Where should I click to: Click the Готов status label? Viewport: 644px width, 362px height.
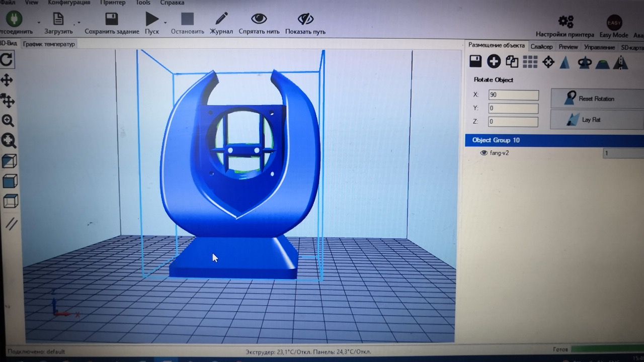tap(560, 349)
